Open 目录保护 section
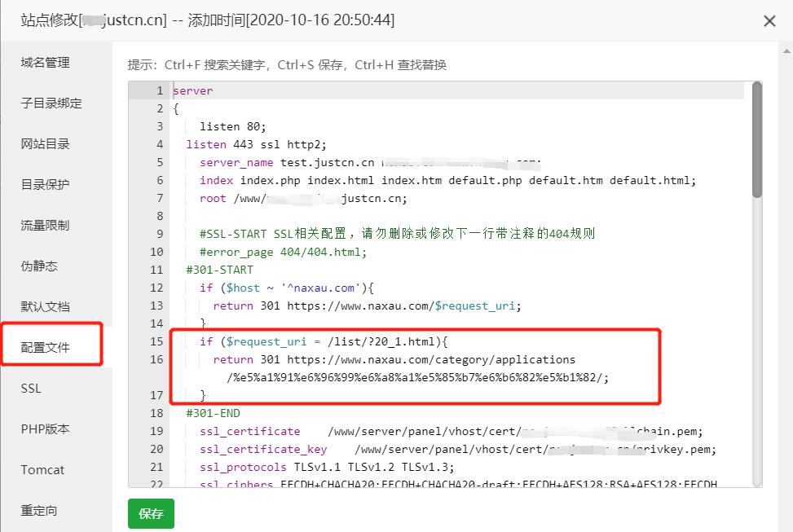This screenshot has width=793, height=532. click(x=46, y=185)
